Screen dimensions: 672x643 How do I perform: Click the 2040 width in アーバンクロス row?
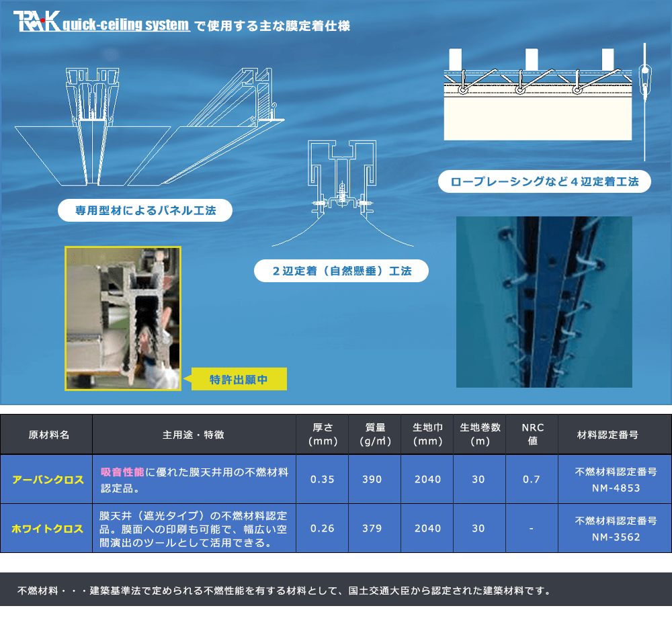pos(427,479)
